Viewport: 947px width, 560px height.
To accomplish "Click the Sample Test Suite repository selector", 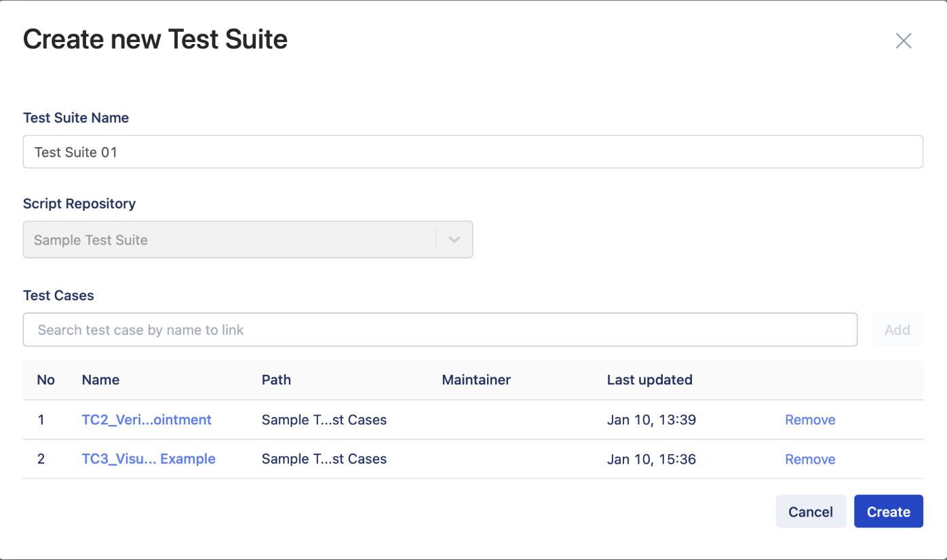I will pos(248,239).
